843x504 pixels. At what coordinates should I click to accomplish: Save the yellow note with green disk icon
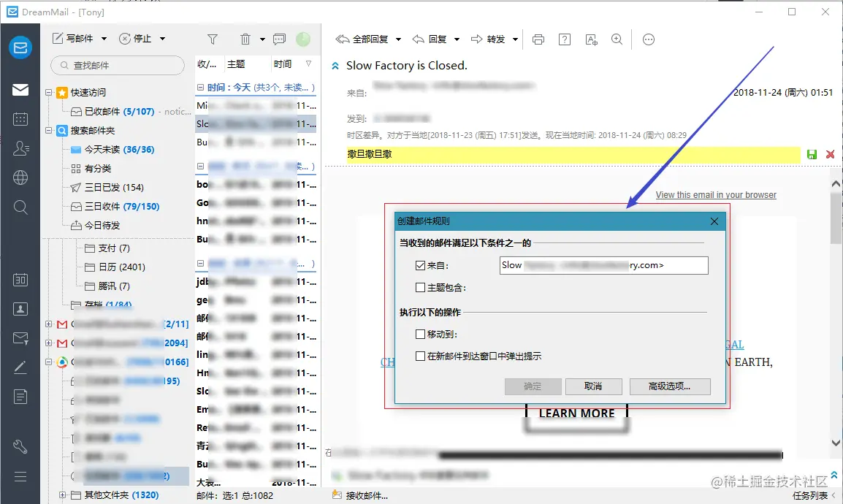tap(812, 154)
